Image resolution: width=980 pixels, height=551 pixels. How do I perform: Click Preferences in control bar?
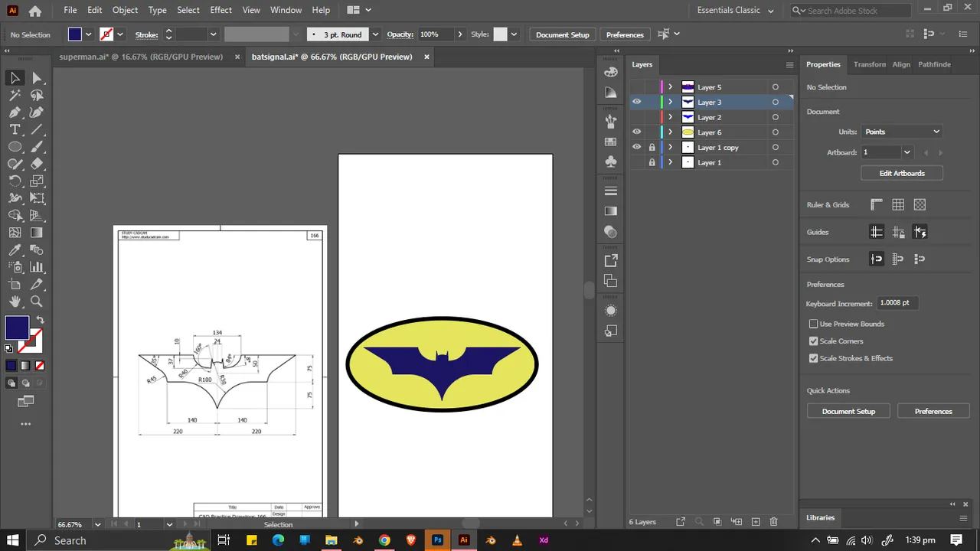[625, 34]
